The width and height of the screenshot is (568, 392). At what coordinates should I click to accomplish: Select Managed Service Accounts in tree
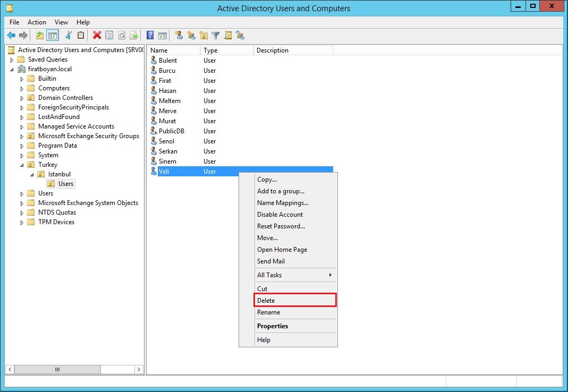76,126
